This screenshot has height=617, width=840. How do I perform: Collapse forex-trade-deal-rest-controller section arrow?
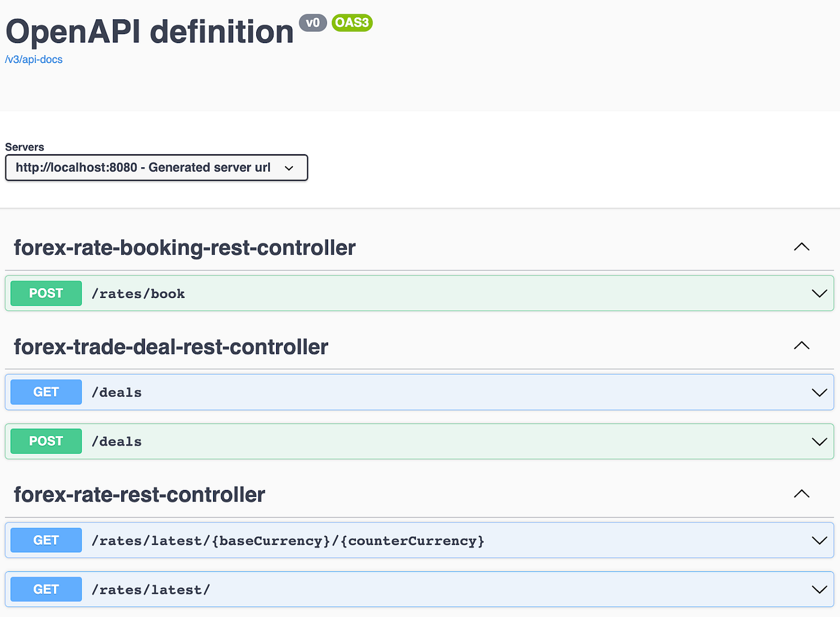[802, 346]
